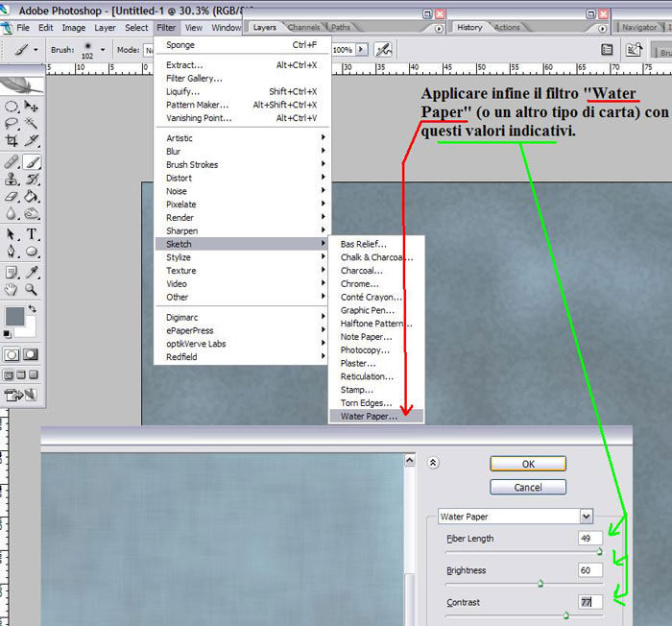
Task: Open the Image menu
Action: pyautogui.click(x=74, y=28)
